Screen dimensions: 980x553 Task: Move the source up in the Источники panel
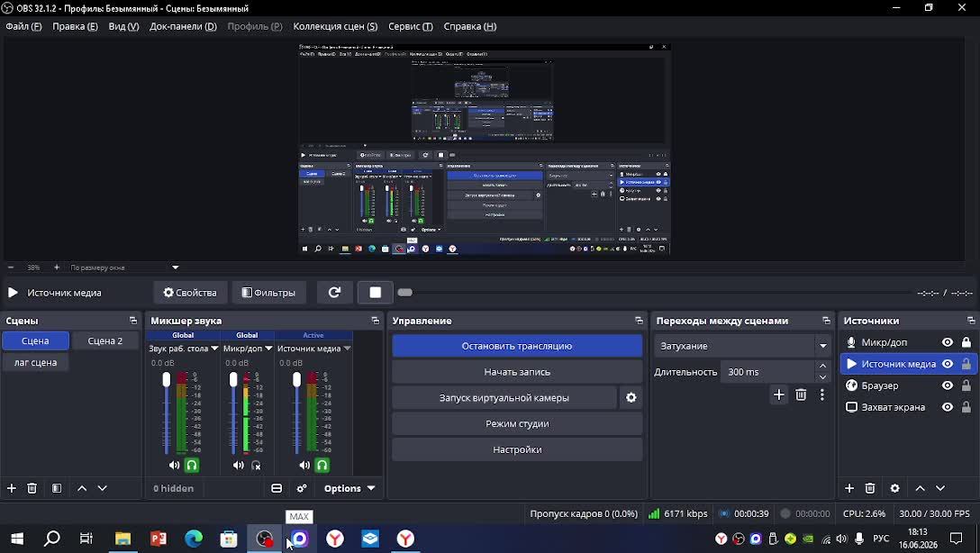920,488
